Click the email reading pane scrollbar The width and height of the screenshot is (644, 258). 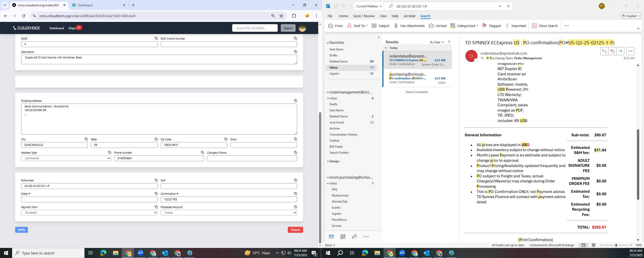pos(638,164)
